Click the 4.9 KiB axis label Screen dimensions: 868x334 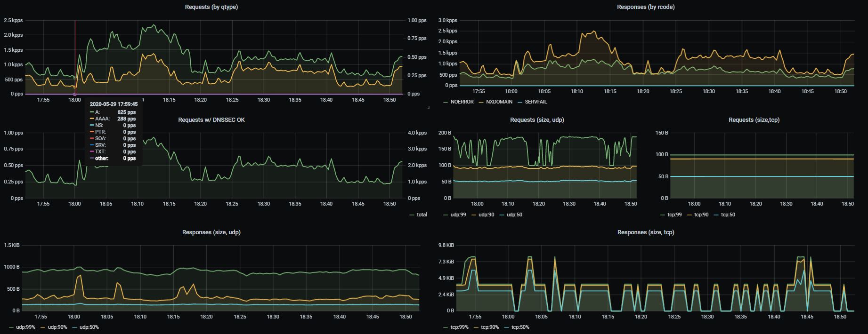tap(446, 278)
